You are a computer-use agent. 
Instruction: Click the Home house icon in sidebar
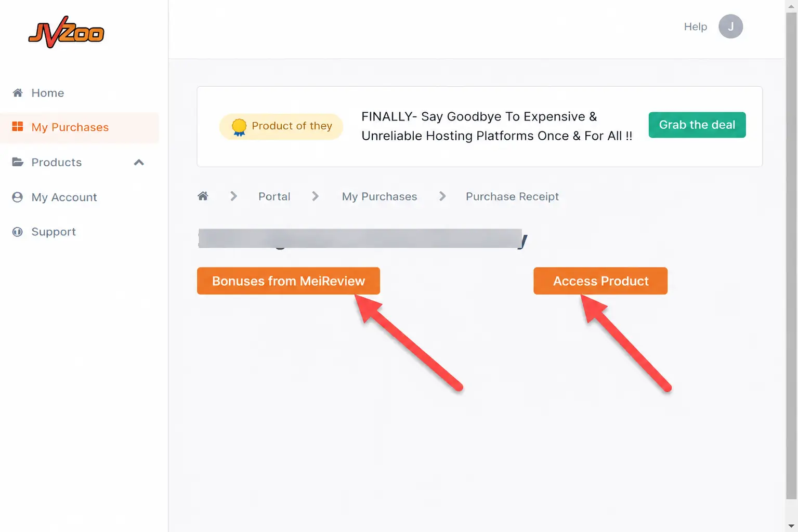[18, 92]
